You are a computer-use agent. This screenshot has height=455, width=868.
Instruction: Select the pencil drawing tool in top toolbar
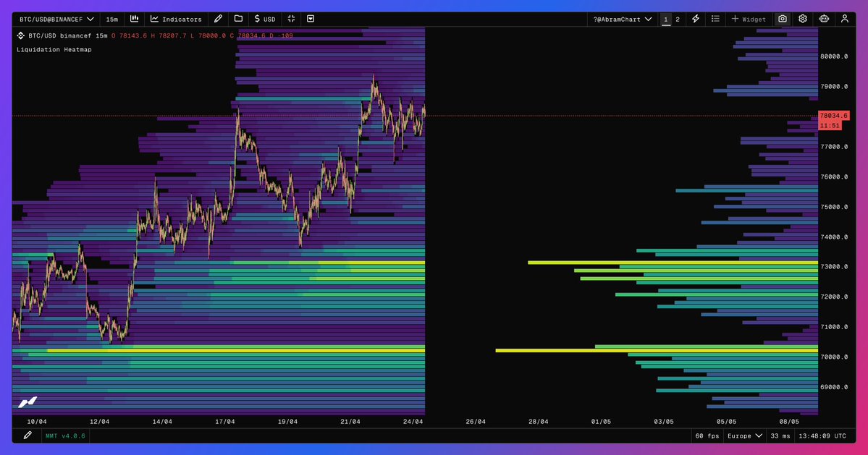pos(218,19)
